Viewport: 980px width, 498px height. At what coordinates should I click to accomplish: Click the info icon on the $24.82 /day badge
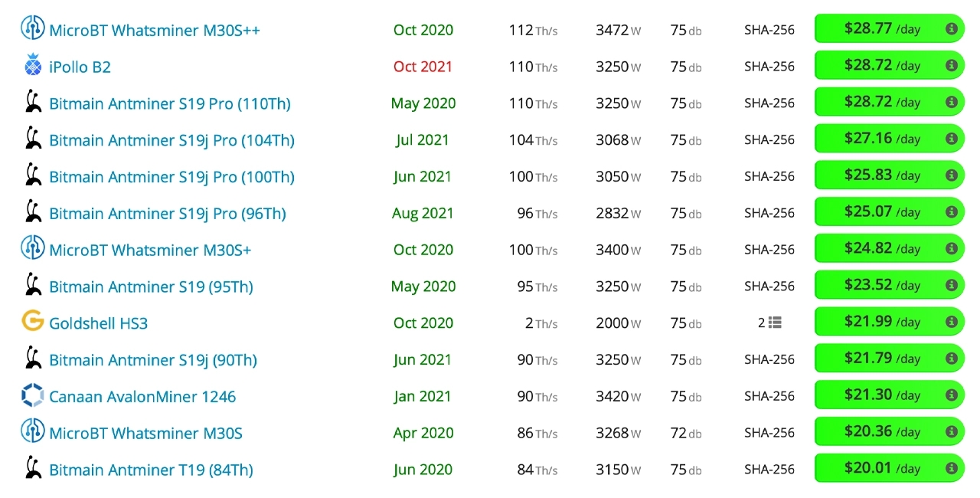(x=952, y=248)
